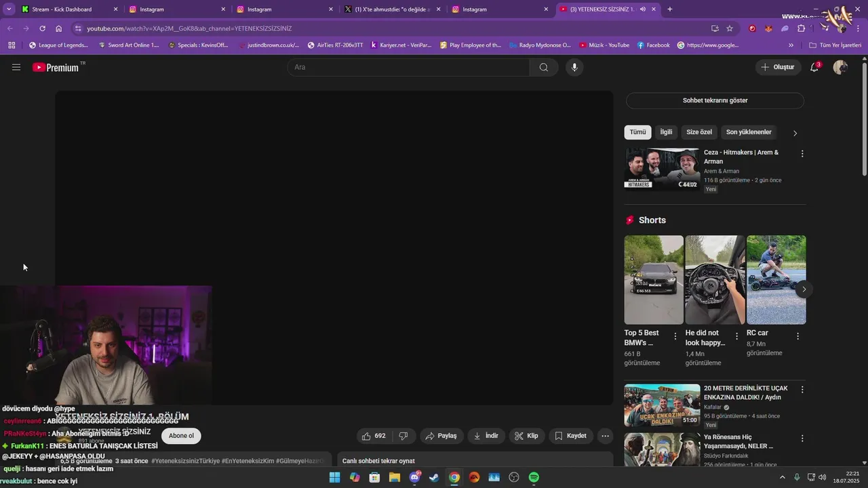Open the Oluştur create button
This screenshot has height=488, width=868.
tap(777, 67)
